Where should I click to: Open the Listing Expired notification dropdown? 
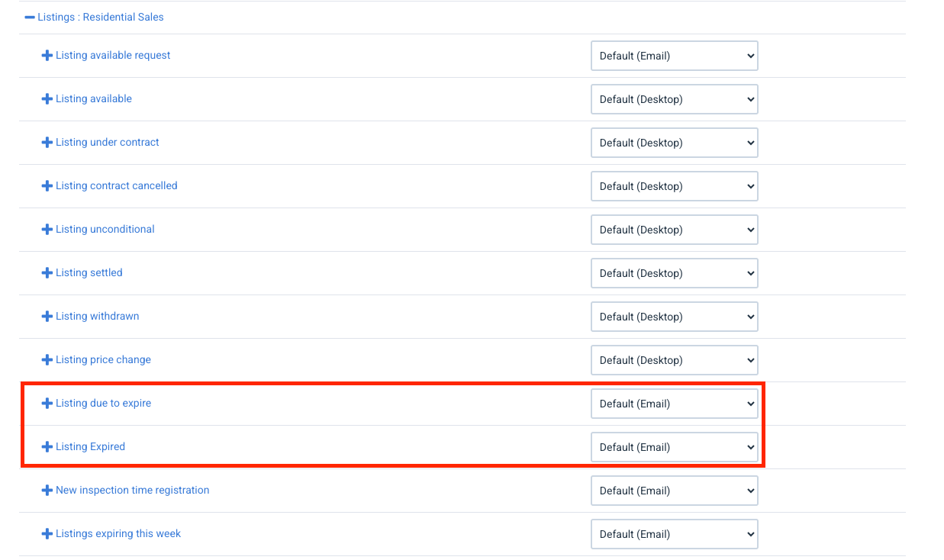pos(674,447)
